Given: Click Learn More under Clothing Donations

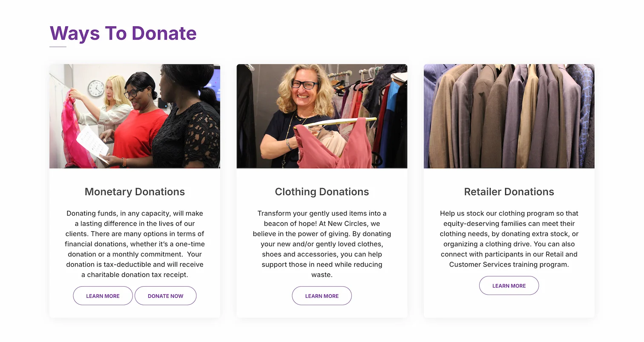Looking at the screenshot, I should pos(322,296).
